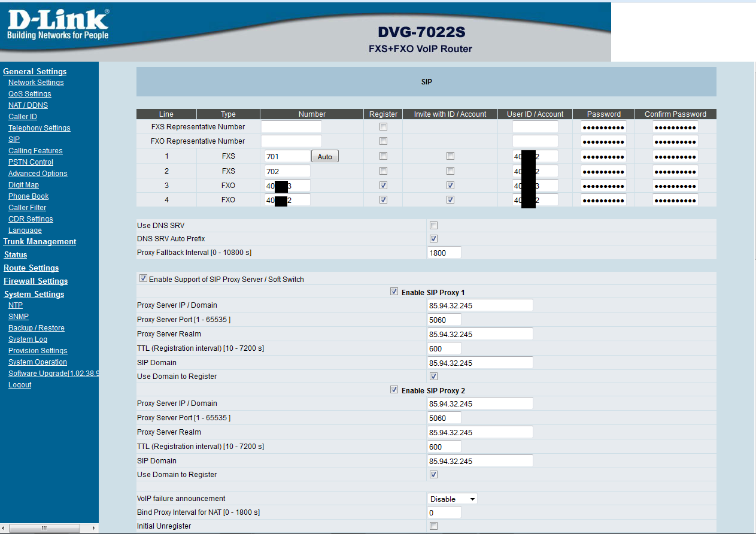Click line 1 Number field 701
This screenshot has height=534, width=756.
pyautogui.click(x=287, y=156)
